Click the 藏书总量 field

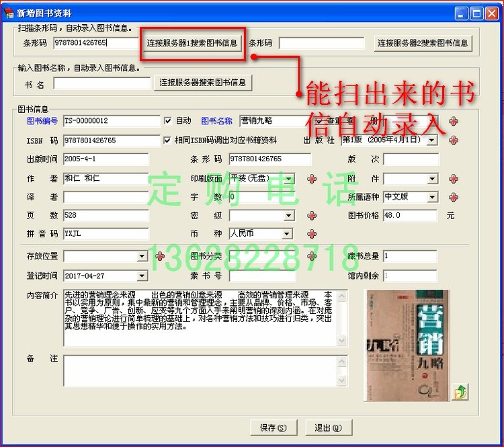[x=410, y=256]
